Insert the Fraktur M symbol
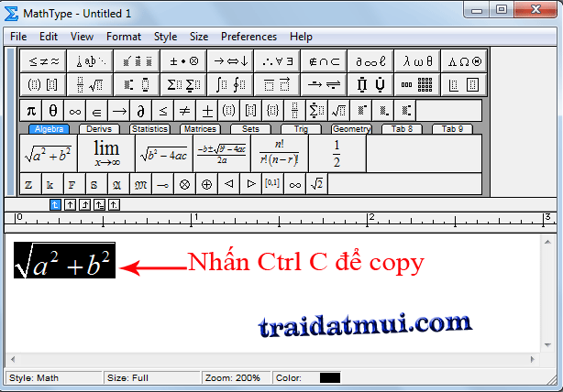This screenshot has width=563, height=392. tap(141, 184)
